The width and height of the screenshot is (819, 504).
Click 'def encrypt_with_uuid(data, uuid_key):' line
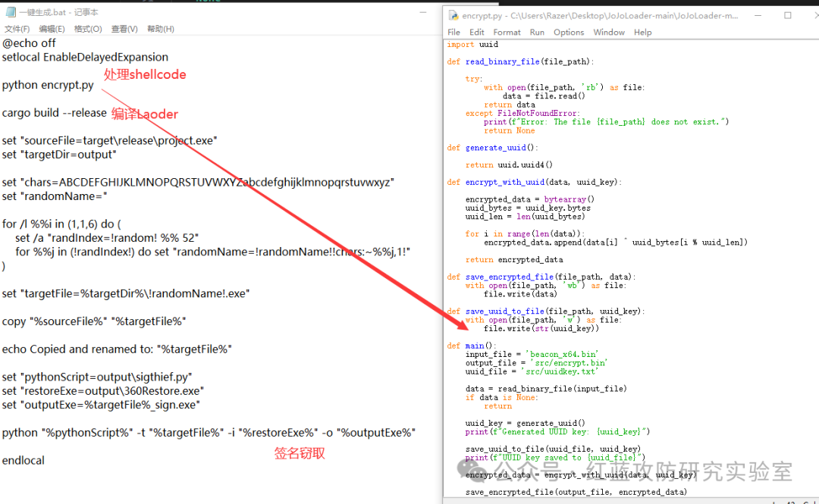[535, 183]
